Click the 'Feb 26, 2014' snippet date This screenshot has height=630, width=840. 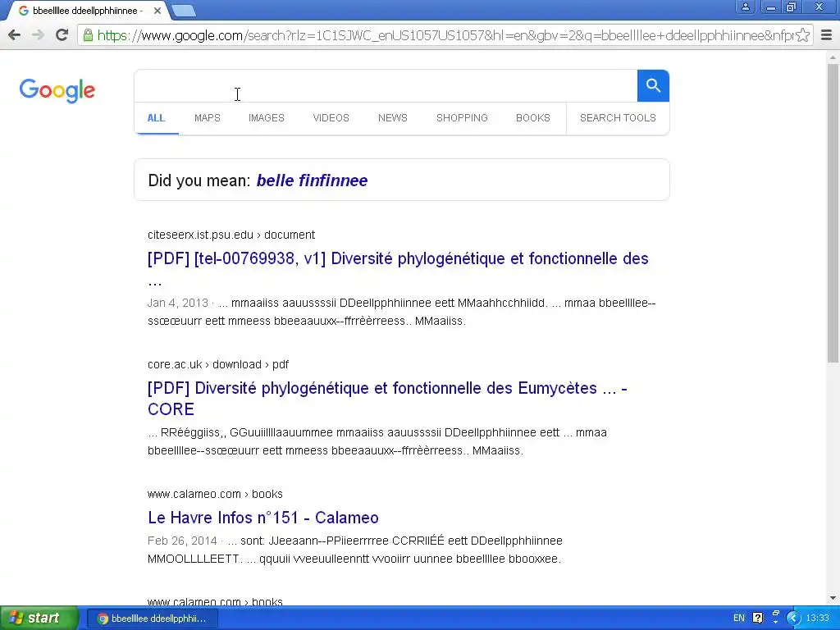pyautogui.click(x=182, y=541)
